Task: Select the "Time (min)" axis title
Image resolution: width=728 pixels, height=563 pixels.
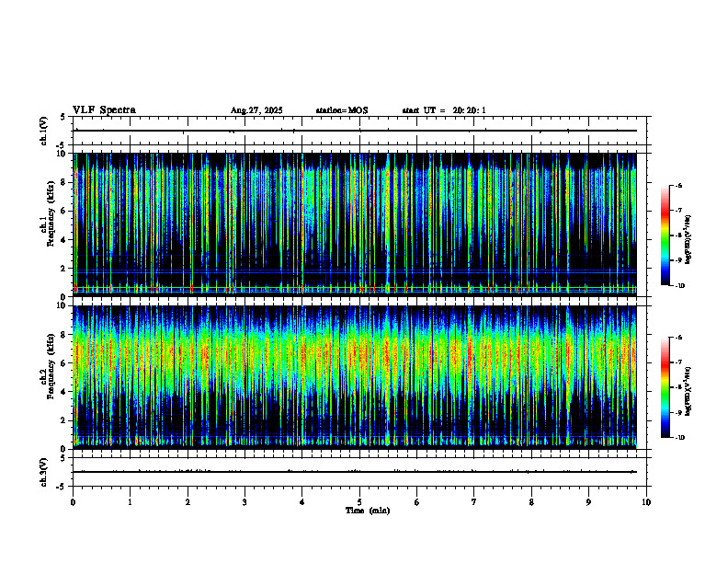Action: point(368,511)
